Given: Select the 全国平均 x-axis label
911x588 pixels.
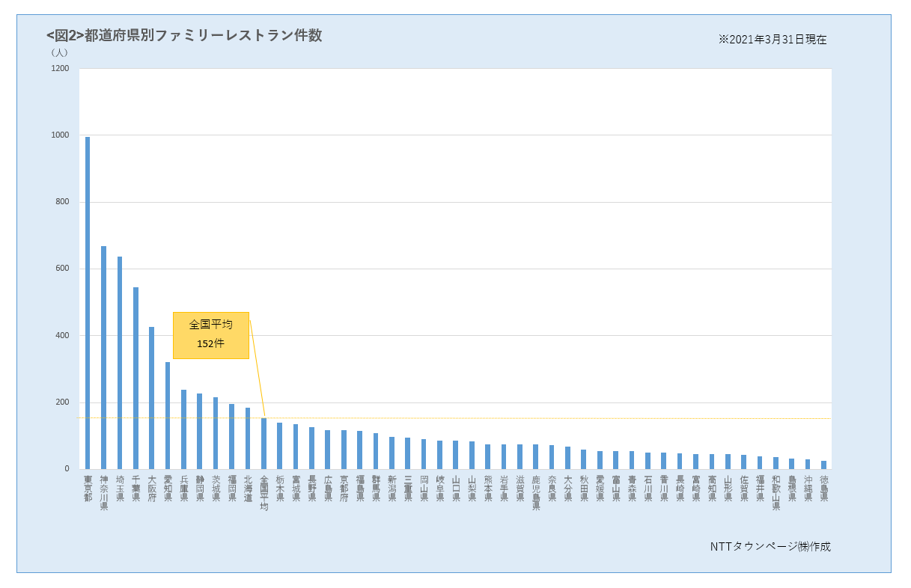Looking at the screenshot, I should [x=263, y=492].
